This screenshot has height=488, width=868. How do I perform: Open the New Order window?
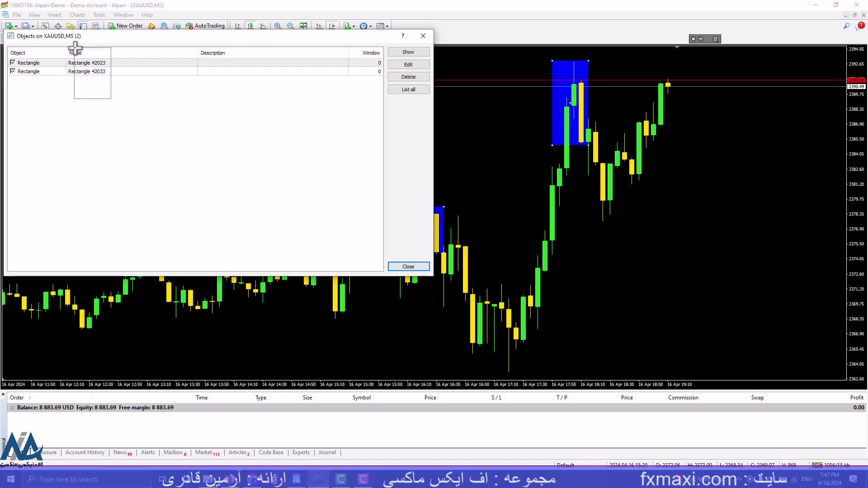(x=125, y=26)
